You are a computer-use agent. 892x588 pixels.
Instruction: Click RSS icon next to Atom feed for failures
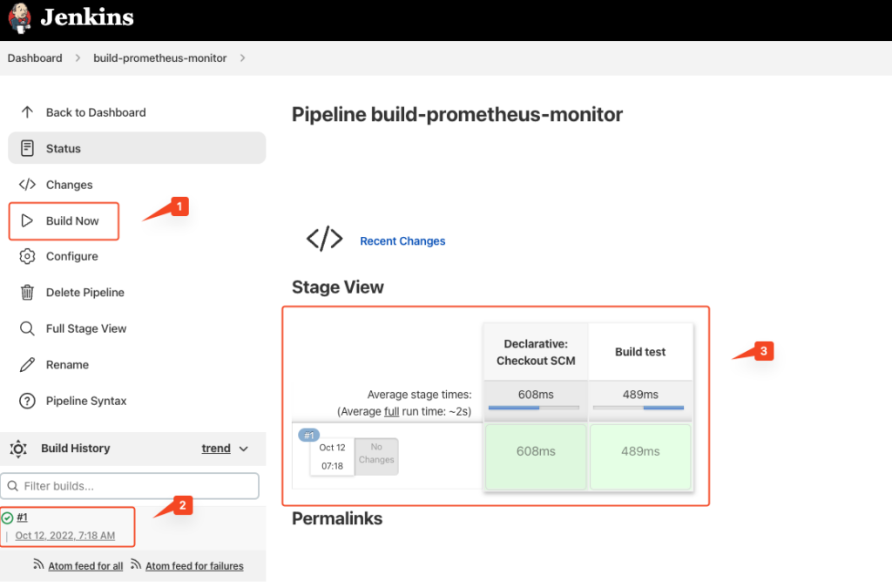point(136,564)
